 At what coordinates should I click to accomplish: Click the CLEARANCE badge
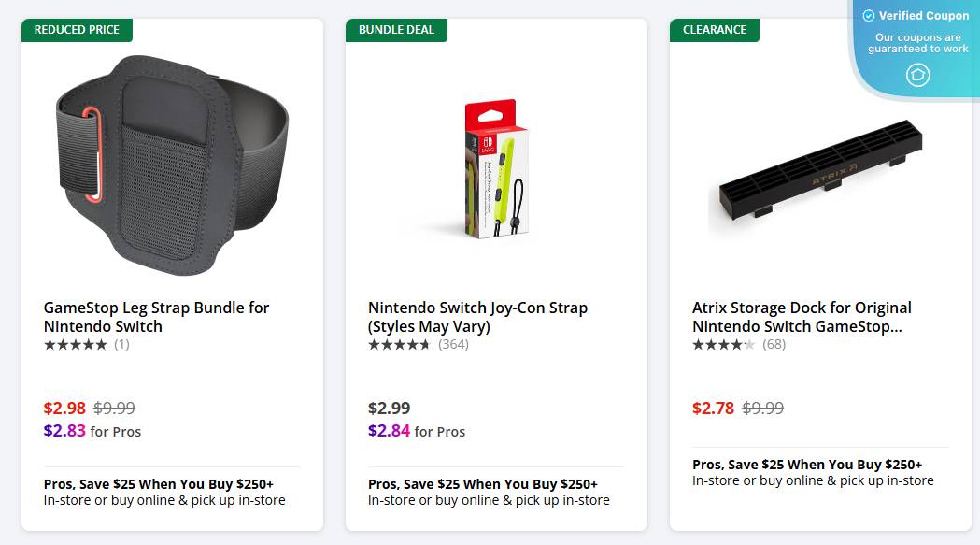[x=714, y=29]
